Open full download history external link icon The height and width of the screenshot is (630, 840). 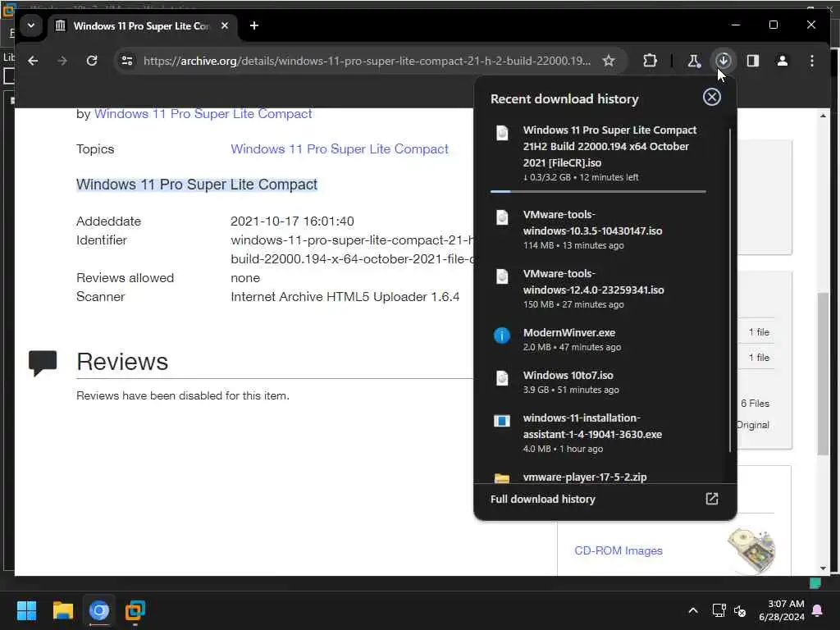[x=711, y=499]
